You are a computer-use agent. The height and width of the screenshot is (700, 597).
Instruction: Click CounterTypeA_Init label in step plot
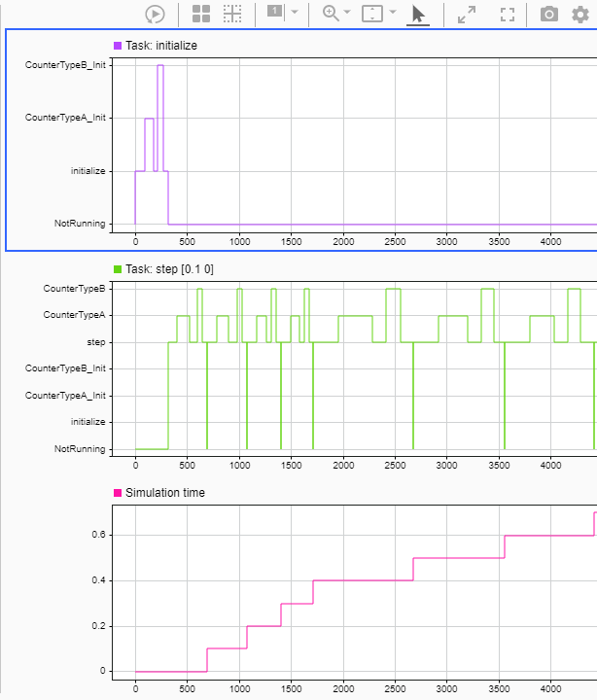65,396
